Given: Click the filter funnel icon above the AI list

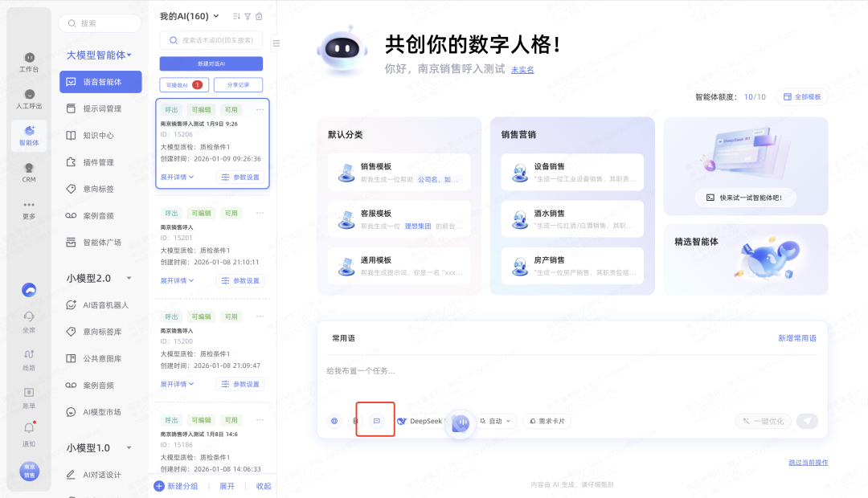Looking at the screenshot, I should pyautogui.click(x=248, y=16).
